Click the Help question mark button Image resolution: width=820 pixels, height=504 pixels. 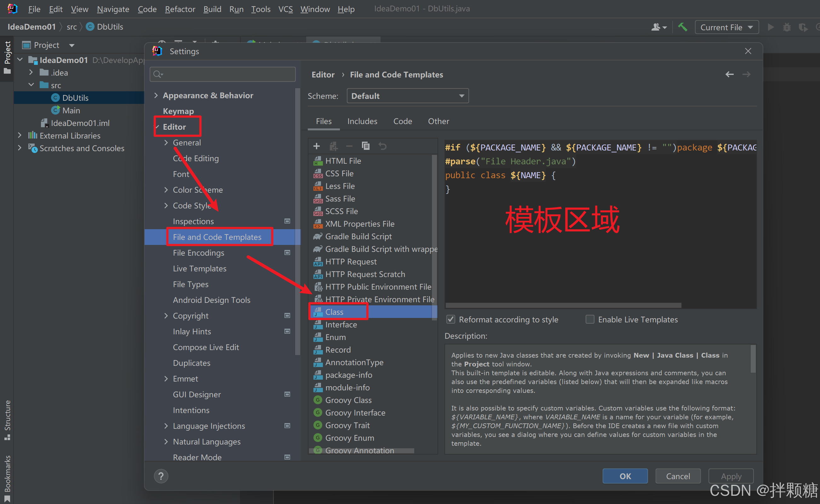click(161, 476)
